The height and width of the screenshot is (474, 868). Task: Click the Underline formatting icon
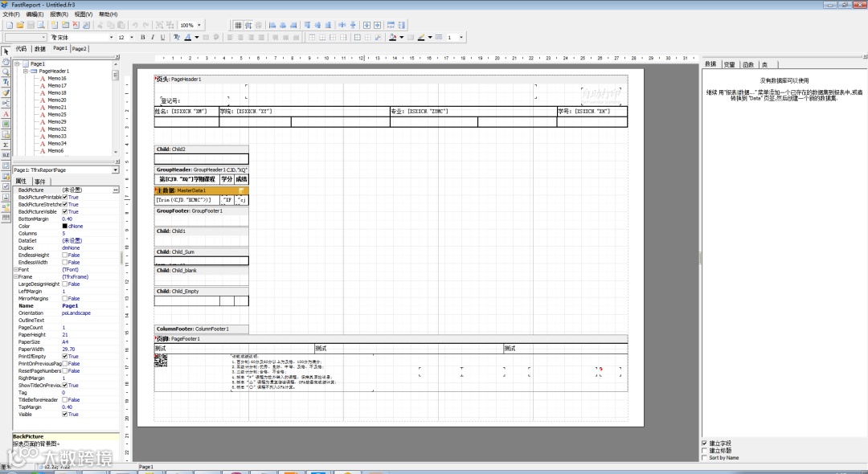(162, 37)
